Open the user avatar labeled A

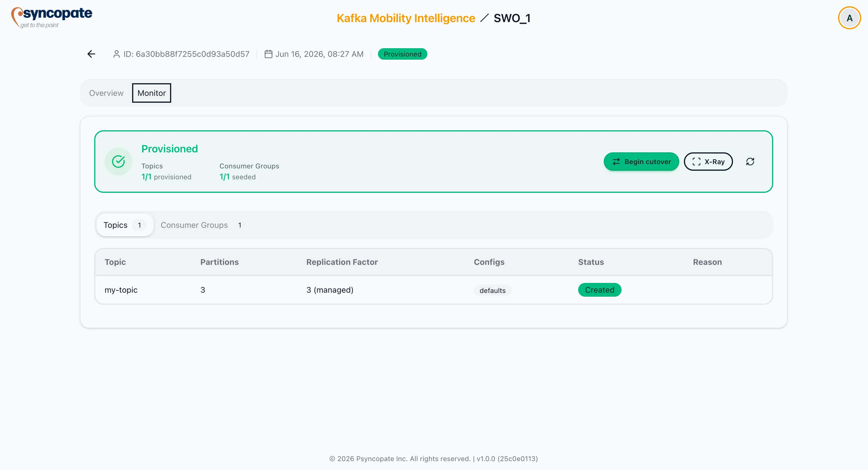coord(849,18)
